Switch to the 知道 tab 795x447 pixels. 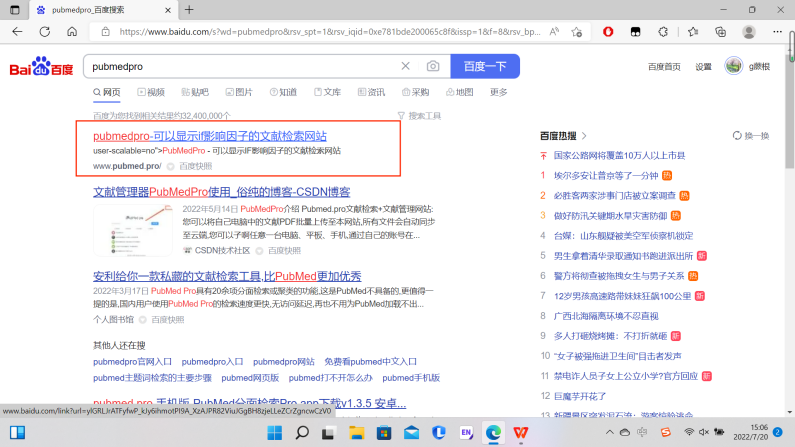[x=283, y=92]
